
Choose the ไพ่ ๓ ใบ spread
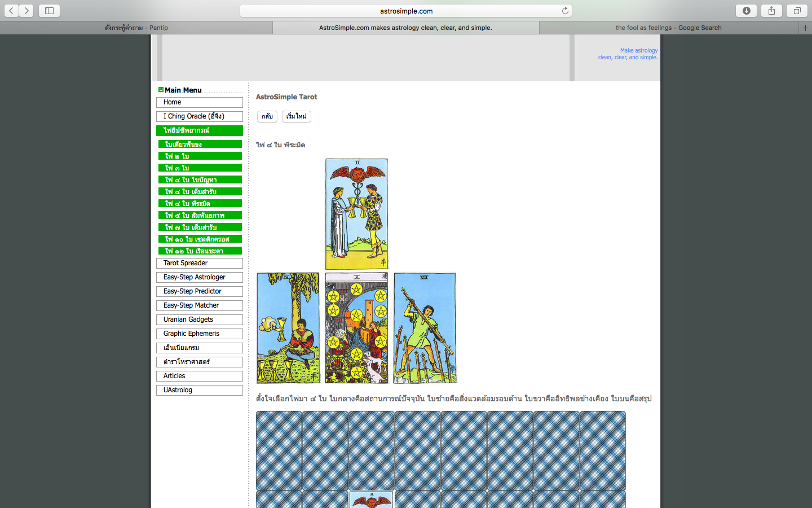(200, 168)
